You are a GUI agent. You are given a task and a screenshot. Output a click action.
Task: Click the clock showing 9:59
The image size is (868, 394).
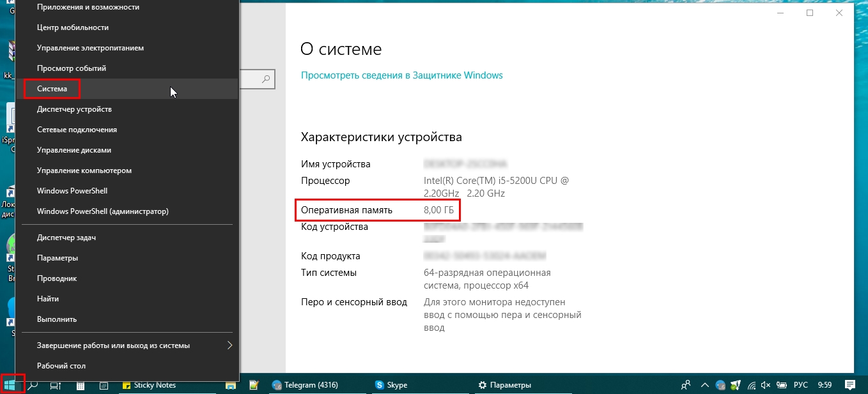click(x=825, y=385)
